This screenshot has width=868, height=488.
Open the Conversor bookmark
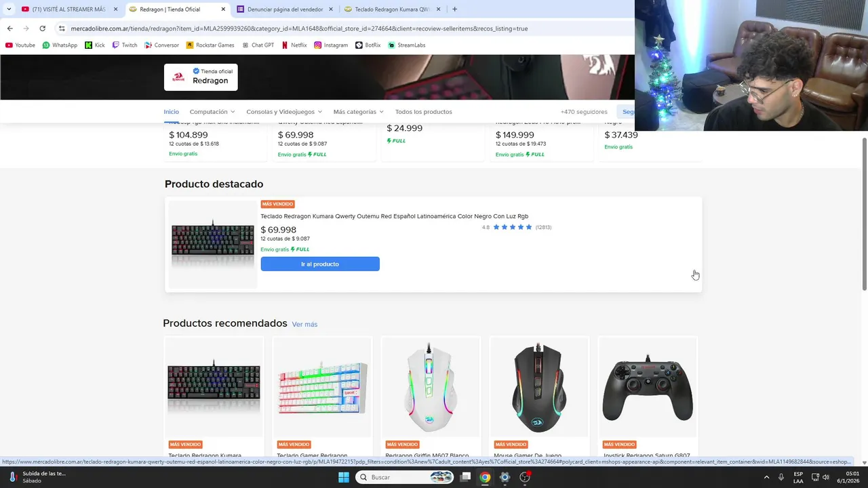click(161, 45)
